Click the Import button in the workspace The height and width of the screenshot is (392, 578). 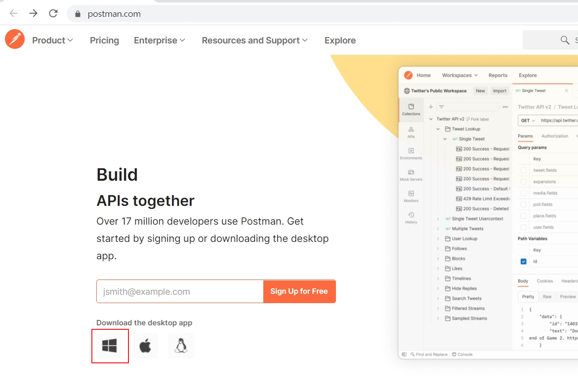coord(499,91)
